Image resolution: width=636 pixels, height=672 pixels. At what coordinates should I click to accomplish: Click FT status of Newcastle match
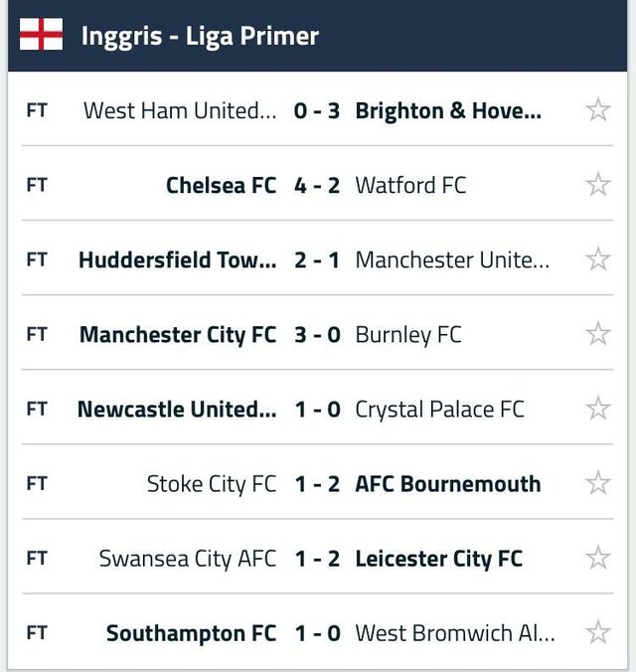(x=37, y=409)
